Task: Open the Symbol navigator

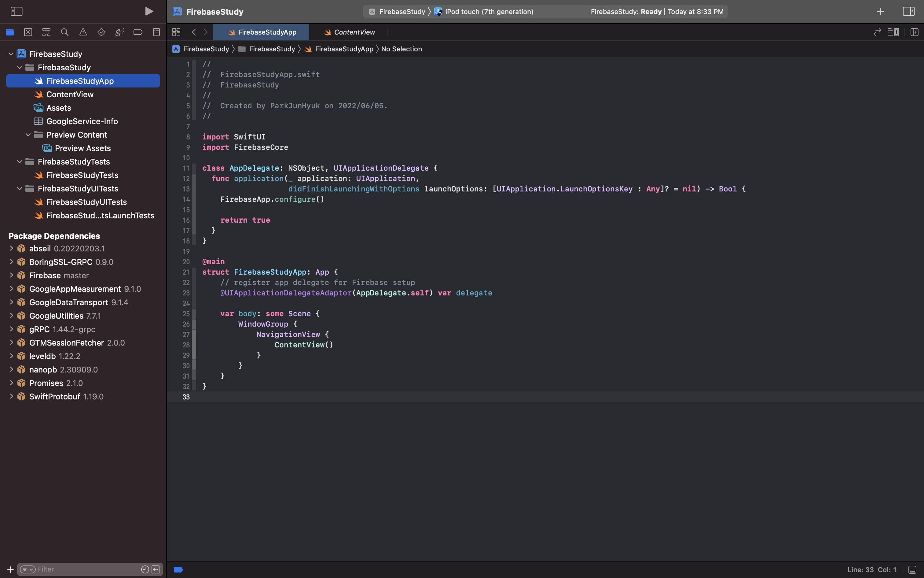Action: 46,32
